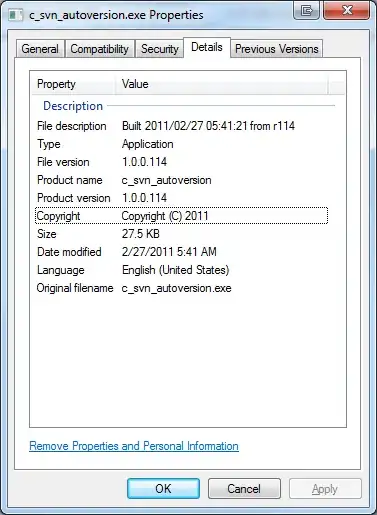Select the Copyright property label
The image size is (377, 515).
pos(58,216)
